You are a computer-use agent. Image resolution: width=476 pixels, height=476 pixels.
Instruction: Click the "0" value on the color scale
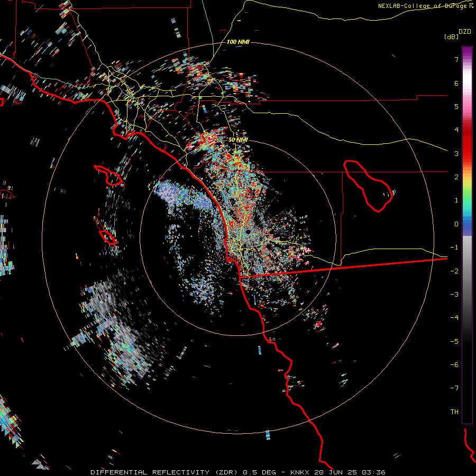pos(456,224)
